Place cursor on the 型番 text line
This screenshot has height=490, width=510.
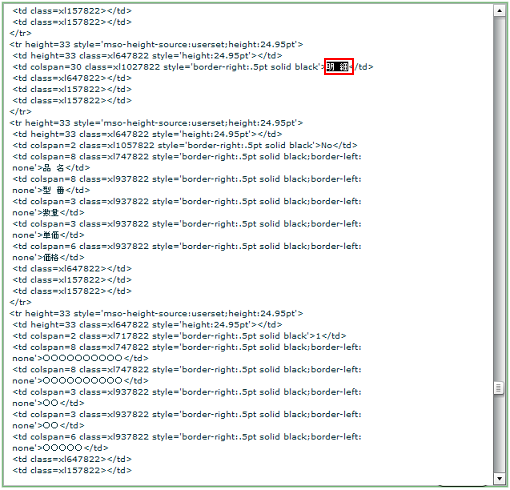click(x=51, y=190)
